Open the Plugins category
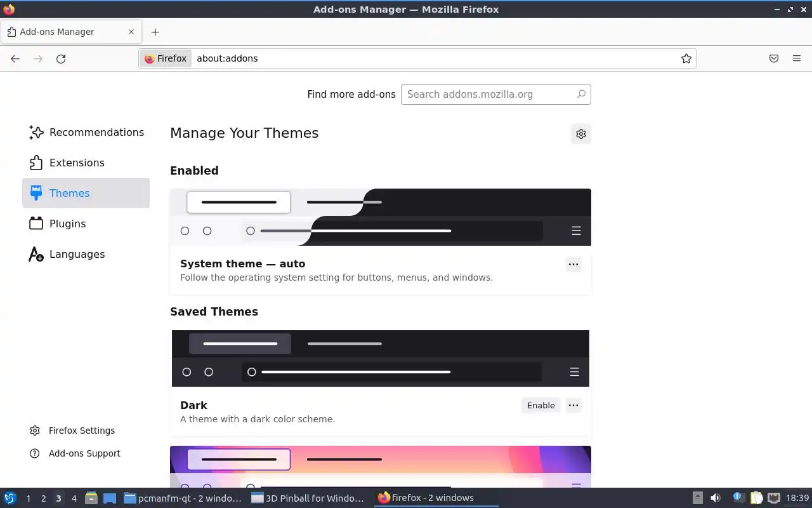The image size is (812, 508). coord(86,224)
